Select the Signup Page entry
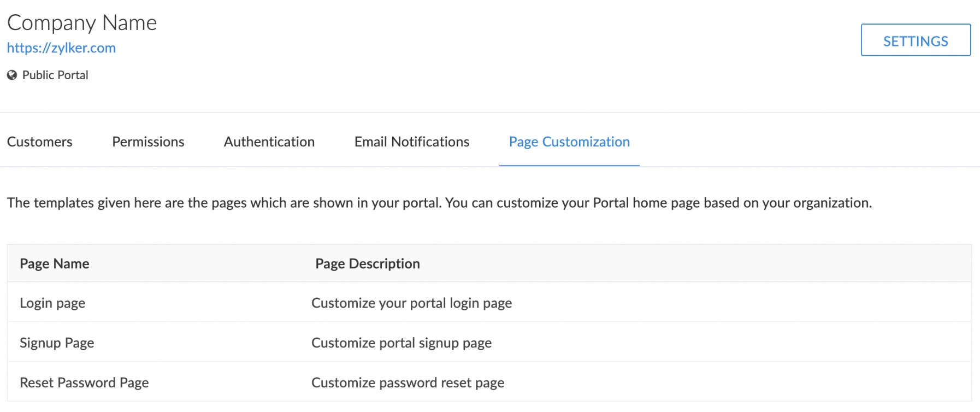 pyautogui.click(x=57, y=343)
